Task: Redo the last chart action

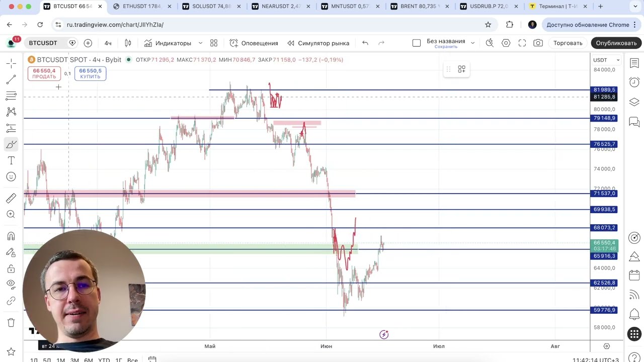Action: click(381, 43)
